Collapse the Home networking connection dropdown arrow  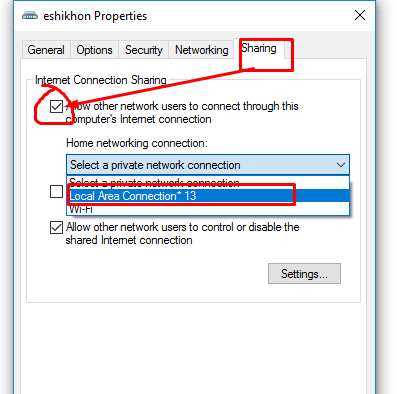341,165
